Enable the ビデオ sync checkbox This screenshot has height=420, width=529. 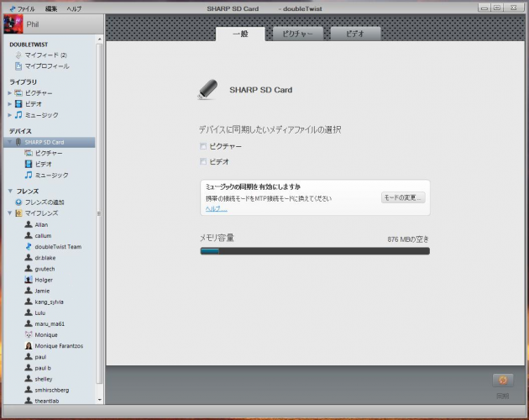[x=203, y=161]
